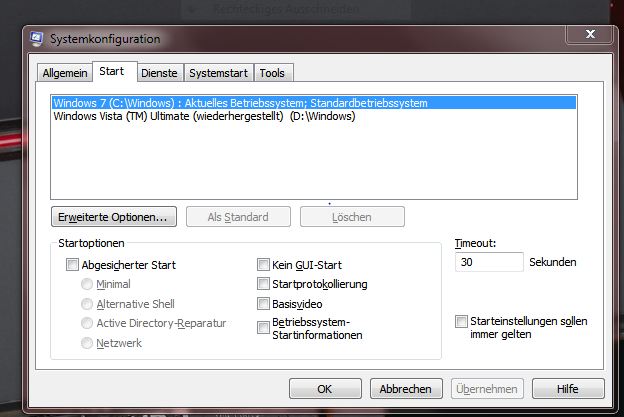Click the Timeout seconds input field
Screen dimensions: 624x417
(489, 262)
